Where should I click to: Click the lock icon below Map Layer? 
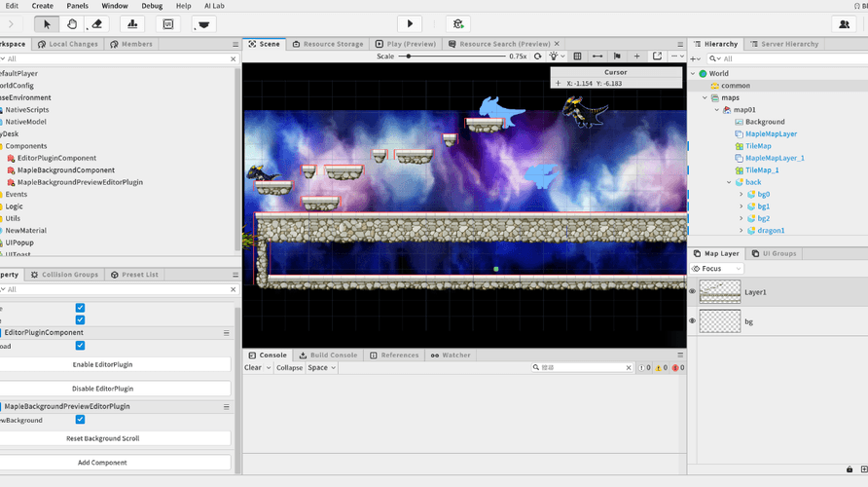850,469
